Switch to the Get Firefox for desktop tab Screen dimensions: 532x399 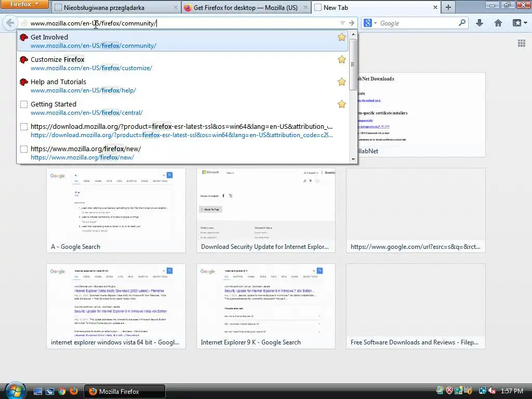coord(246,7)
